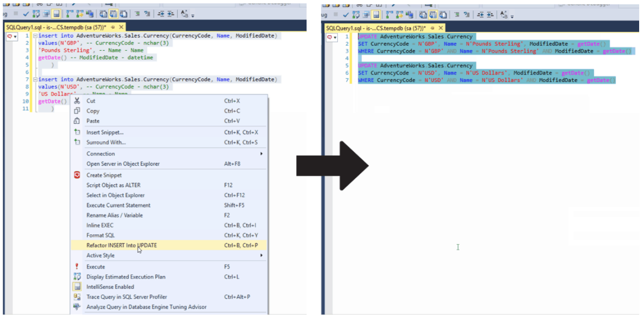Viewport: 644px width, 317px height.
Task: Choose Rename Alias / Variable menu entry
Action: pos(169,215)
